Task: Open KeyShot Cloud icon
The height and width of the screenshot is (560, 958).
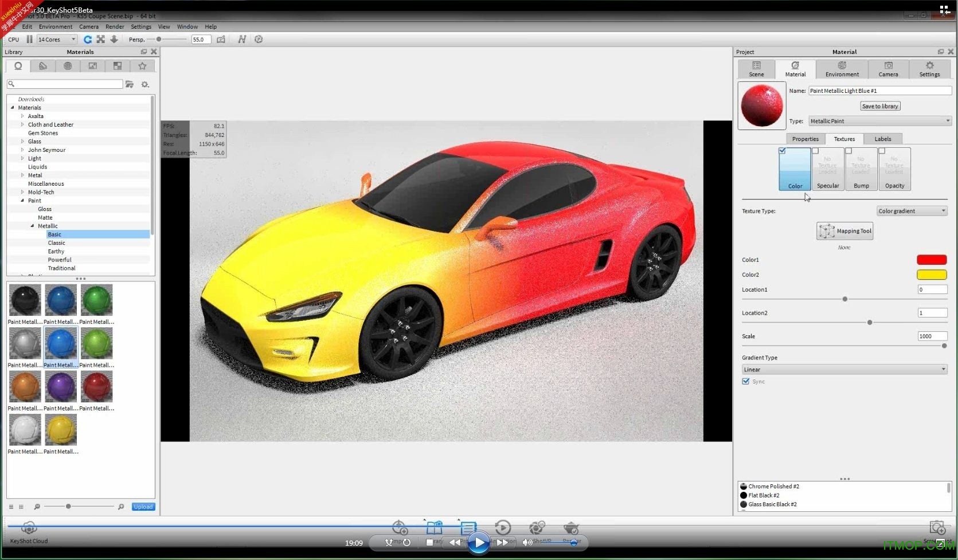Action: click(29, 528)
